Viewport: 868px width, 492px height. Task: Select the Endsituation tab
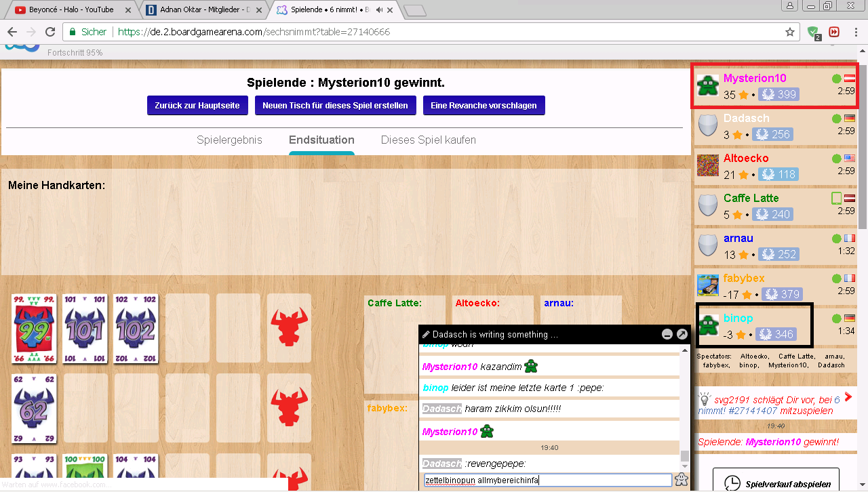point(321,140)
